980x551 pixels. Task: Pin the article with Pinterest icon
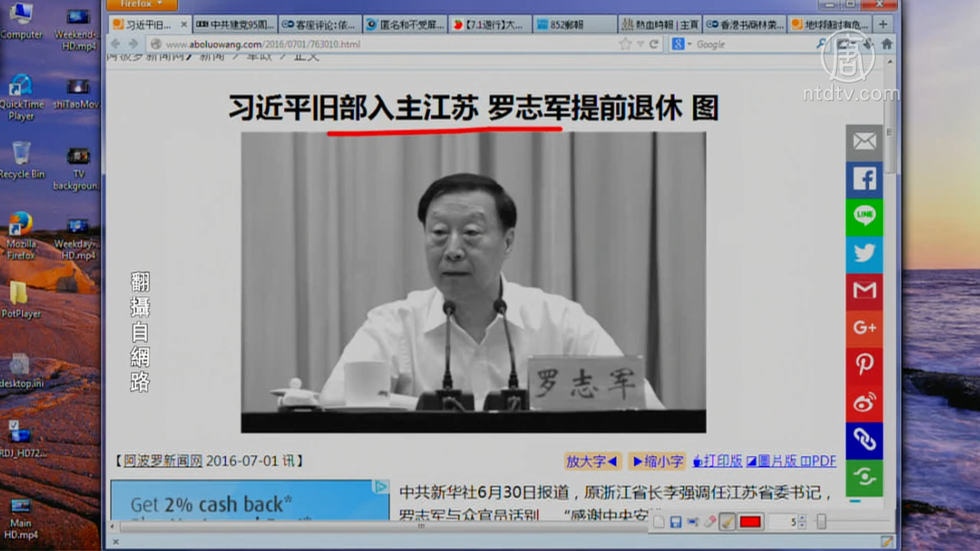(864, 364)
